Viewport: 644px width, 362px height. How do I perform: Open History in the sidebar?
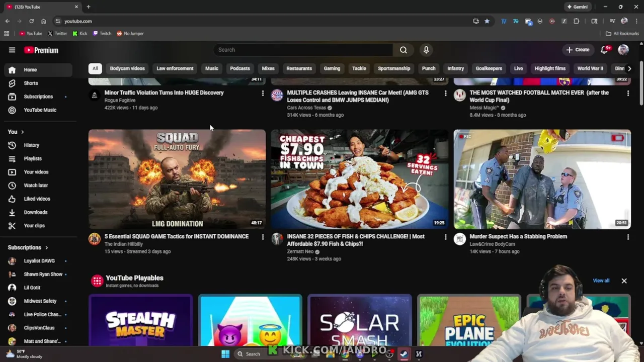(x=38, y=145)
